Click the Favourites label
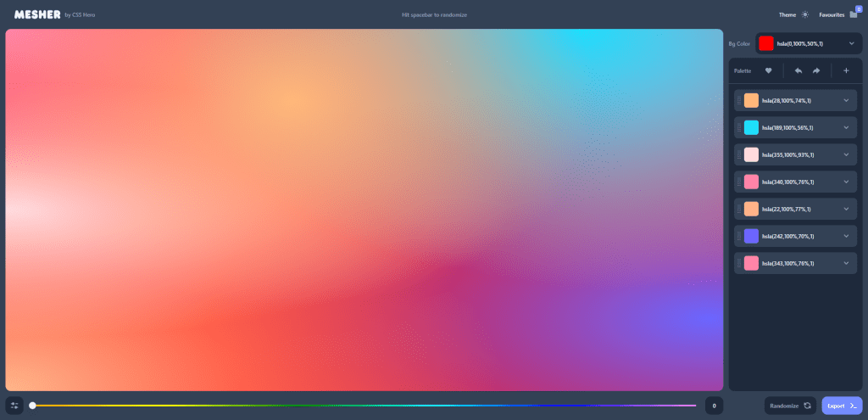The image size is (868, 420). [x=832, y=15]
